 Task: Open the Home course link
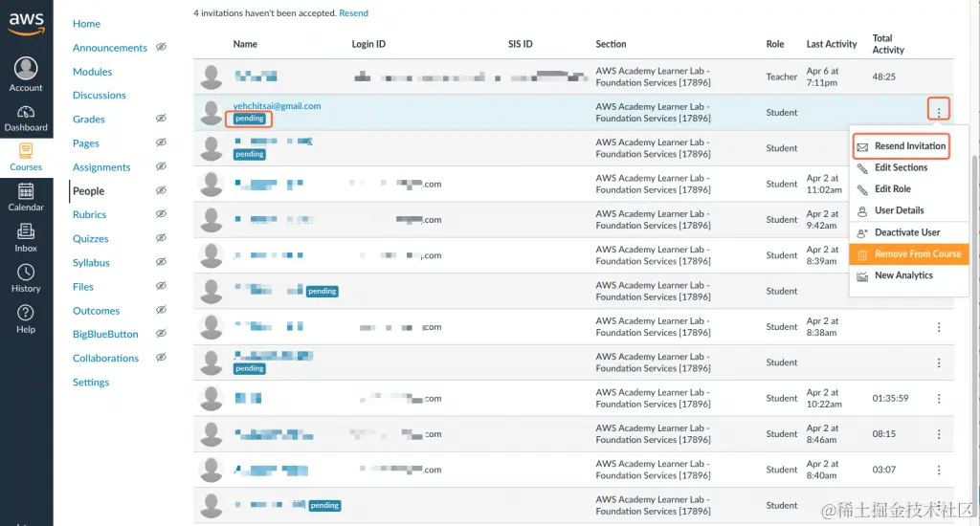[86, 24]
